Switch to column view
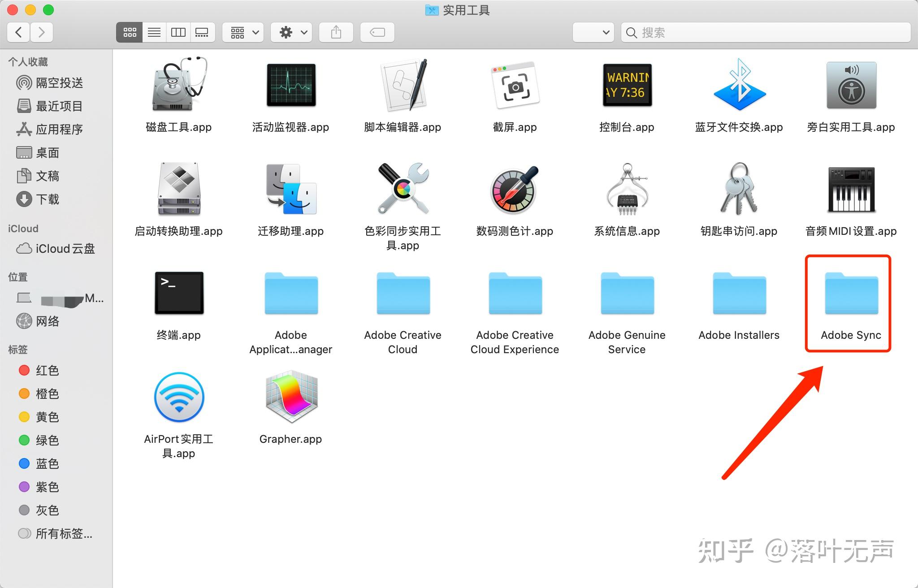Image resolution: width=918 pixels, height=588 pixels. (x=178, y=32)
